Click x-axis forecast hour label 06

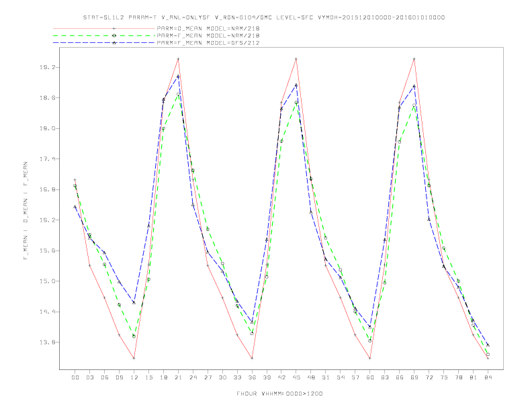pyautogui.click(x=105, y=377)
